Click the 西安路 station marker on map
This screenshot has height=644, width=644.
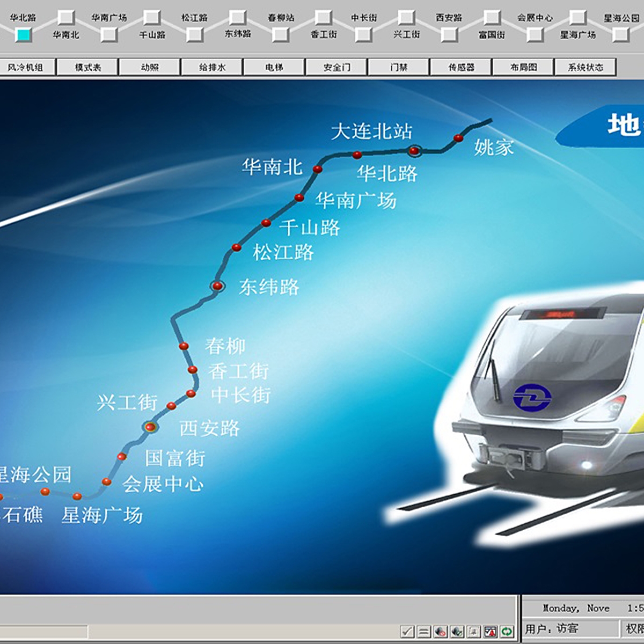[150, 427]
